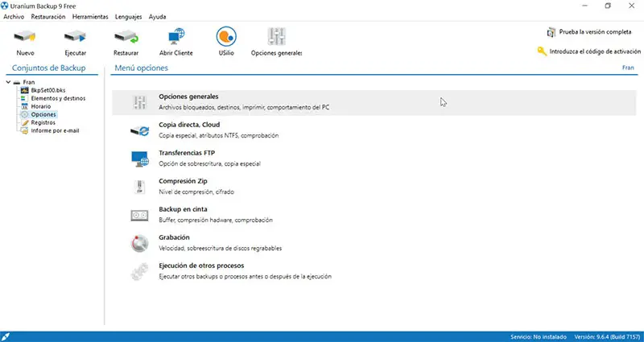Image resolution: width=644 pixels, height=342 pixels.
Task: Collapse the Fran tree node
Action: click(x=8, y=82)
